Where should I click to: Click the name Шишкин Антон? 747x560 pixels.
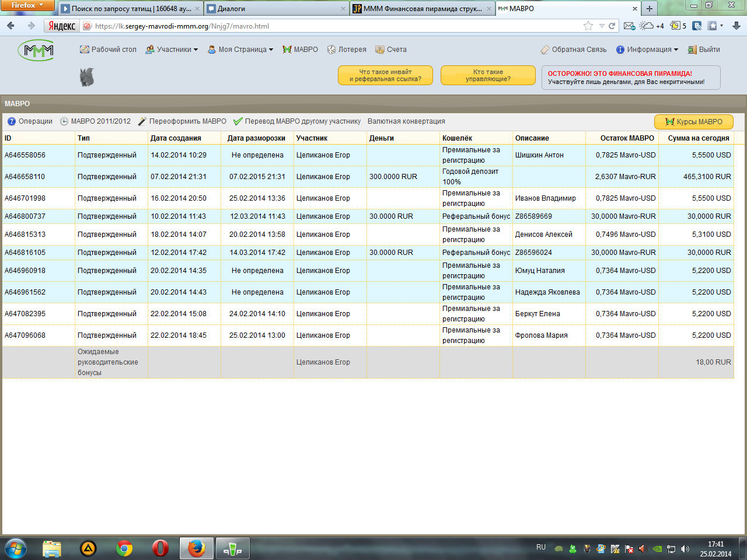[539, 155]
